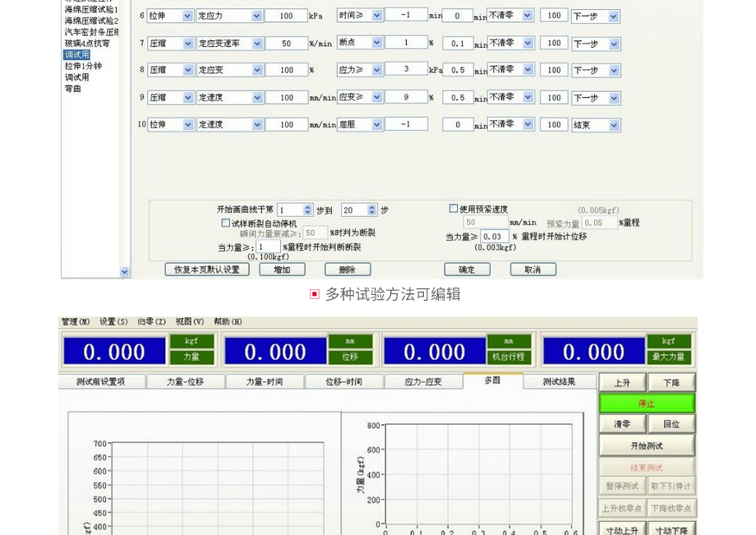Select 拉伸1分钟 in the method list
The width and height of the screenshot is (756, 535).
[x=84, y=67]
